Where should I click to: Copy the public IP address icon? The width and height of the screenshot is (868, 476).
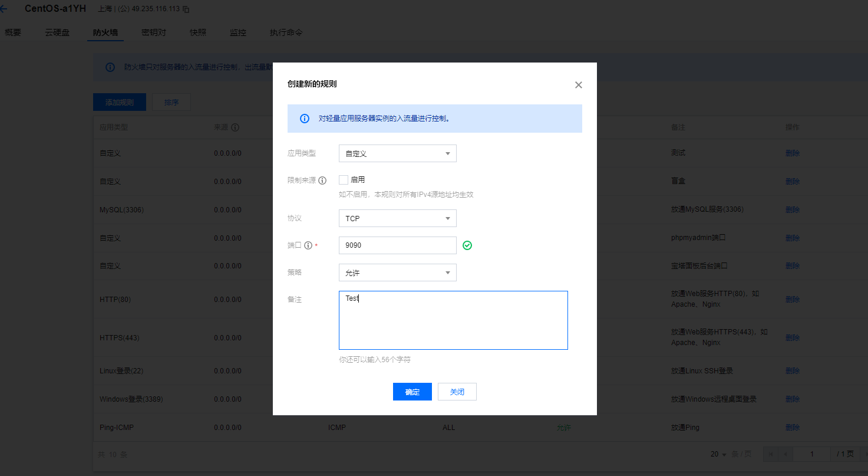pyautogui.click(x=186, y=9)
